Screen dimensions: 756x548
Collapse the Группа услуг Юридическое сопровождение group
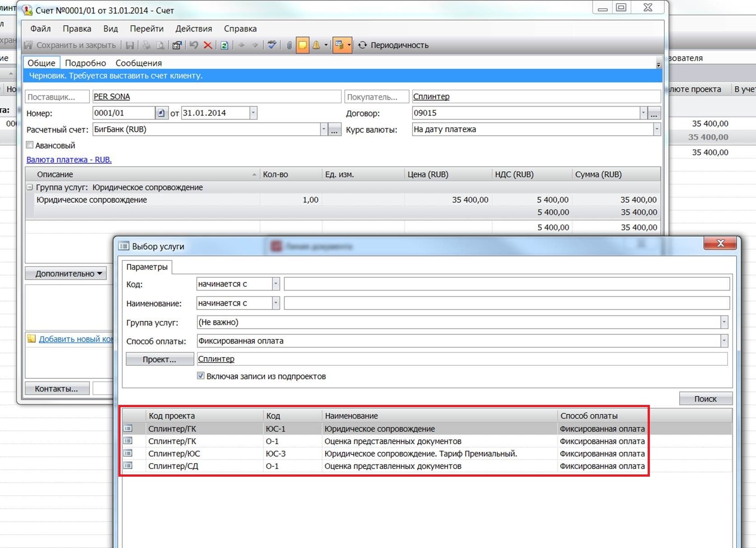30,187
